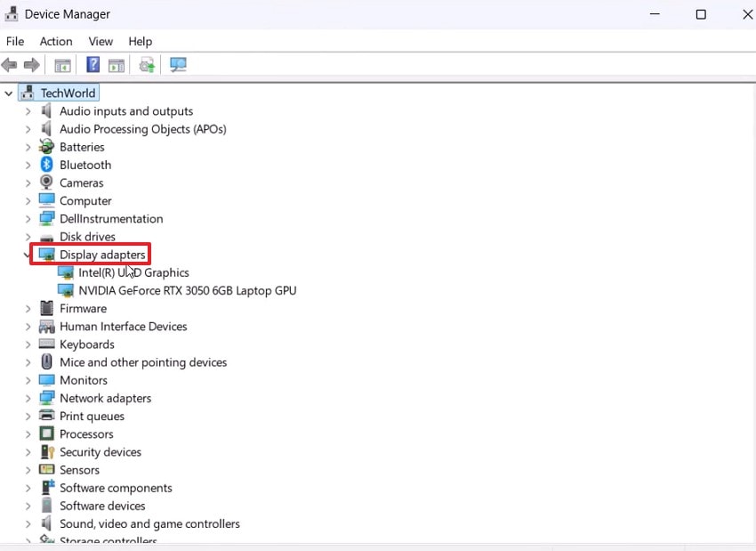Open the File menu
This screenshot has height=551, width=756.
pos(14,41)
